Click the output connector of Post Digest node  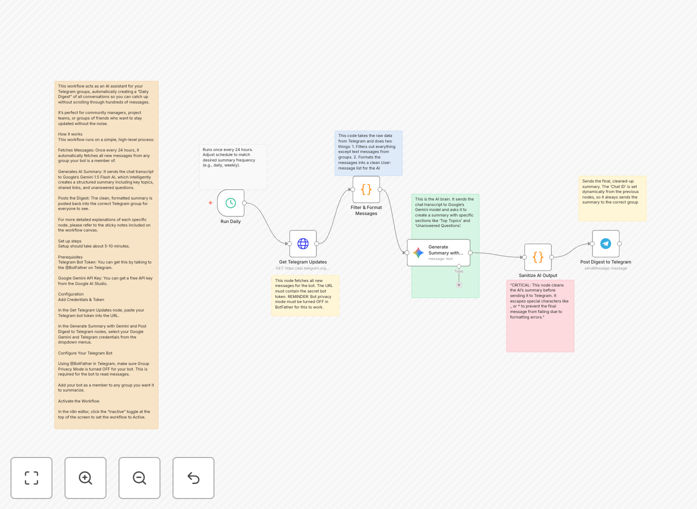620,244
